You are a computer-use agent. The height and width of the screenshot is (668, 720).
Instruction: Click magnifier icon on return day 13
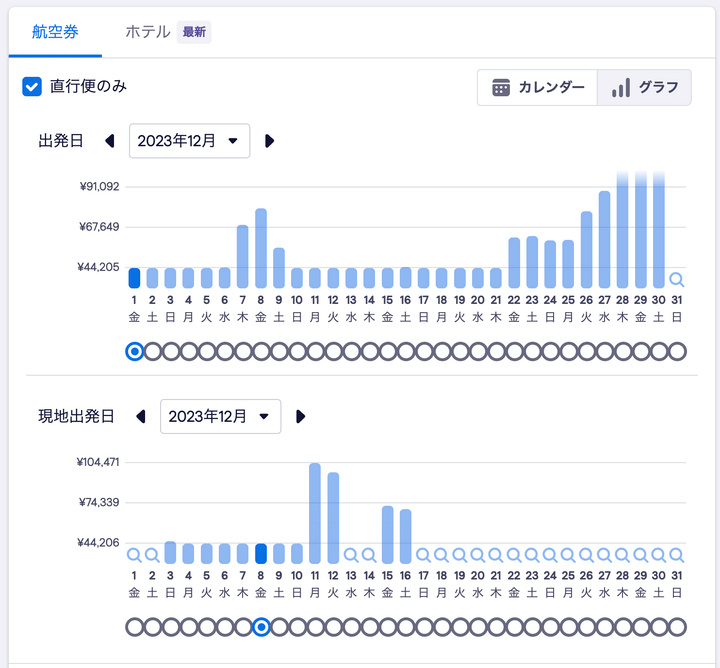[x=351, y=554]
